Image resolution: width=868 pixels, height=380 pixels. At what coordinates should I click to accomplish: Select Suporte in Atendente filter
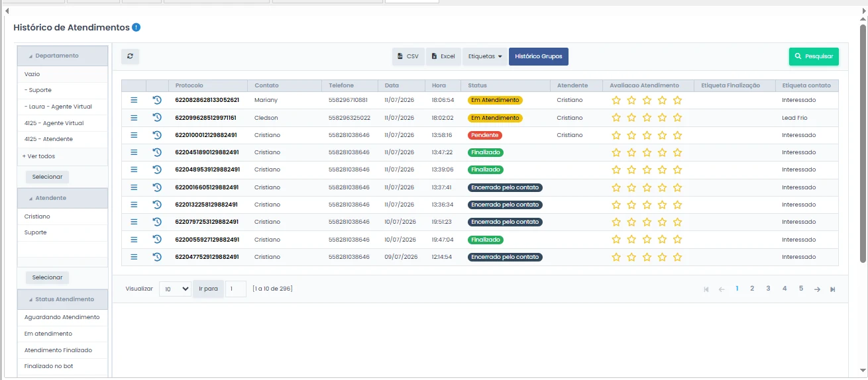[x=63, y=232]
